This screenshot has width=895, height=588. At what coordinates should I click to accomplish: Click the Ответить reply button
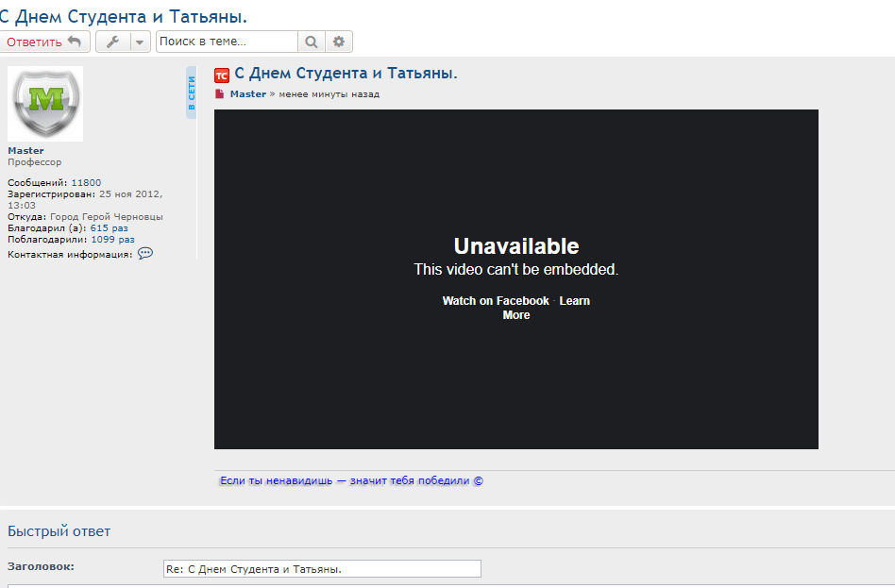[44, 42]
